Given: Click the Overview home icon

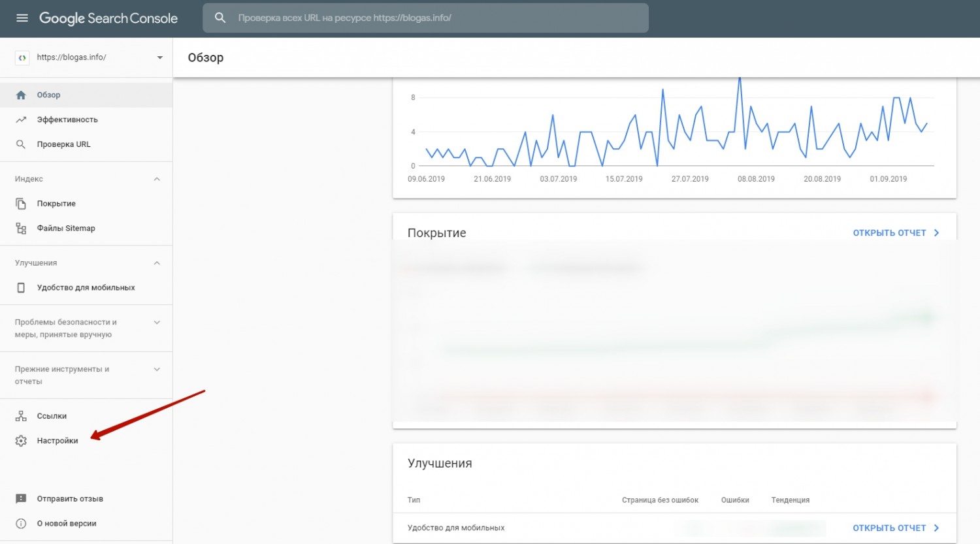Looking at the screenshot, I should [x=21, y=95].
